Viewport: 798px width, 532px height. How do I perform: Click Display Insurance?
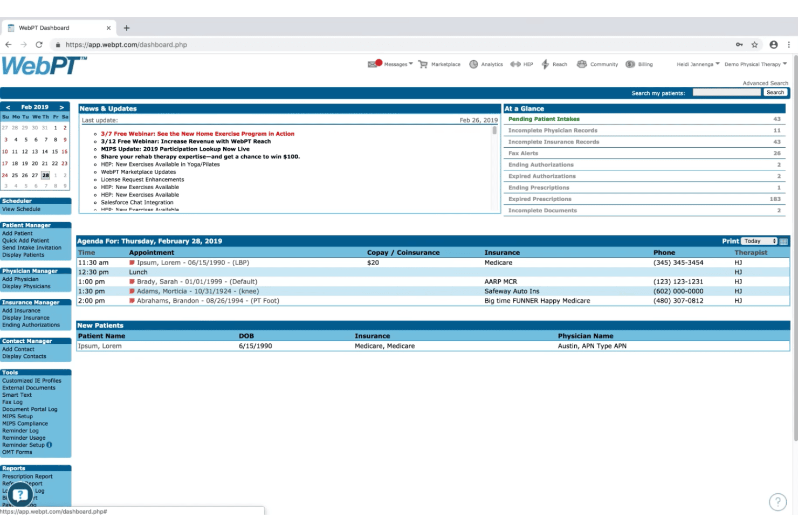pyautogui.click(x=26, y=318)
